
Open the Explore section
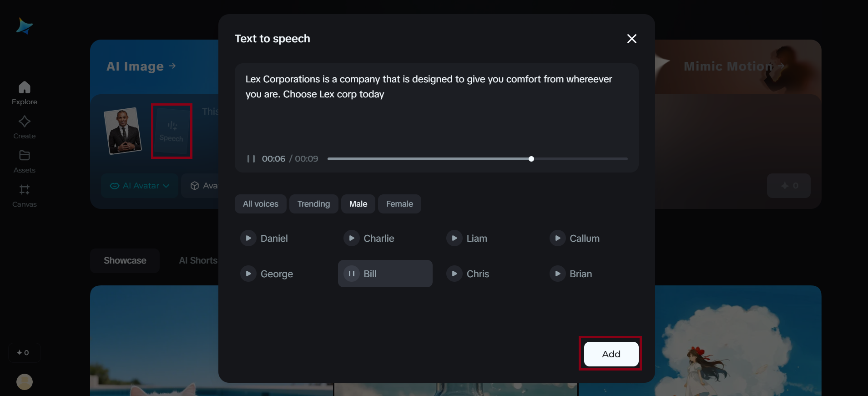[x=24, y=92]
